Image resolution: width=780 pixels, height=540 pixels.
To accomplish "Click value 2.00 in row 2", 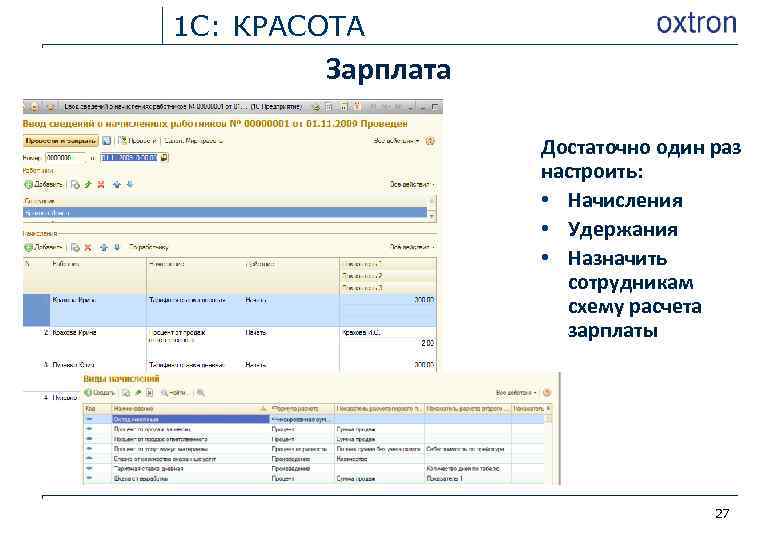I will pyautogui.click(x=427, y=343).
